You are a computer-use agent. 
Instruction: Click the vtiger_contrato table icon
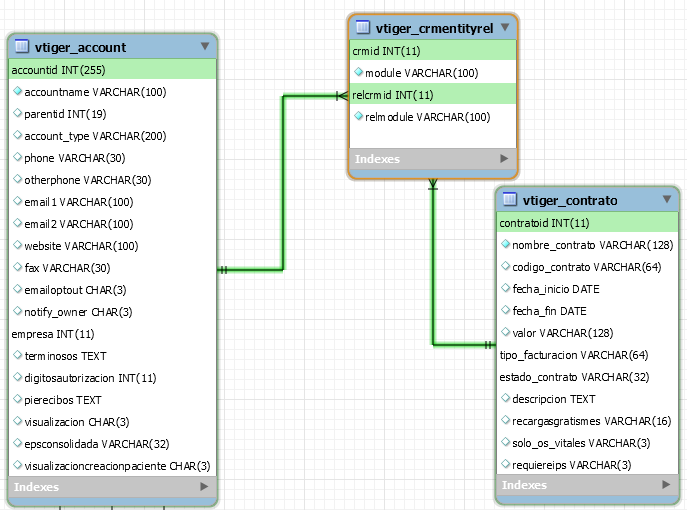[x=510, y=199]
